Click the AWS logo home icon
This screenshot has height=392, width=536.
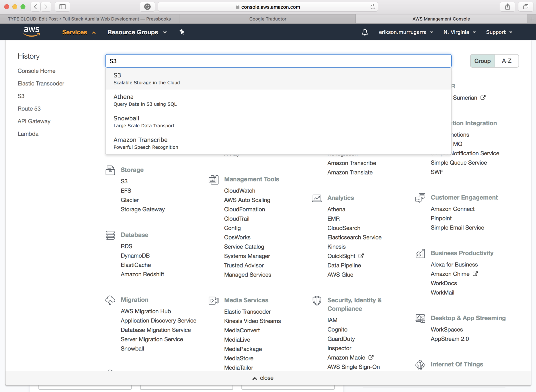[x=32, y=32]
